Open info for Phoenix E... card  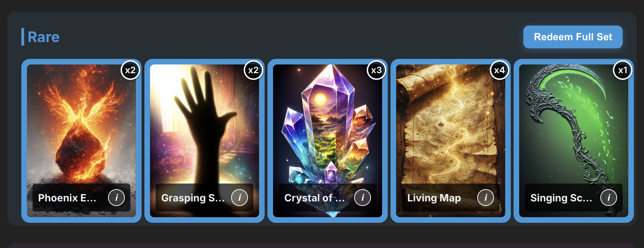pos(116,198)
